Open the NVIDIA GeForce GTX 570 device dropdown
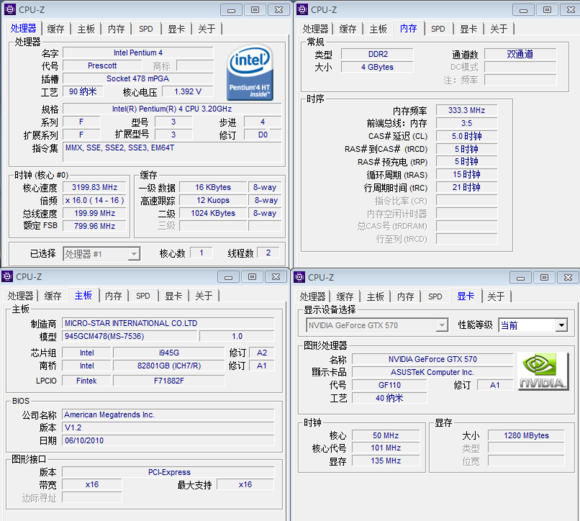This screenshot has width=580, height=521. [x=377, y=325]
